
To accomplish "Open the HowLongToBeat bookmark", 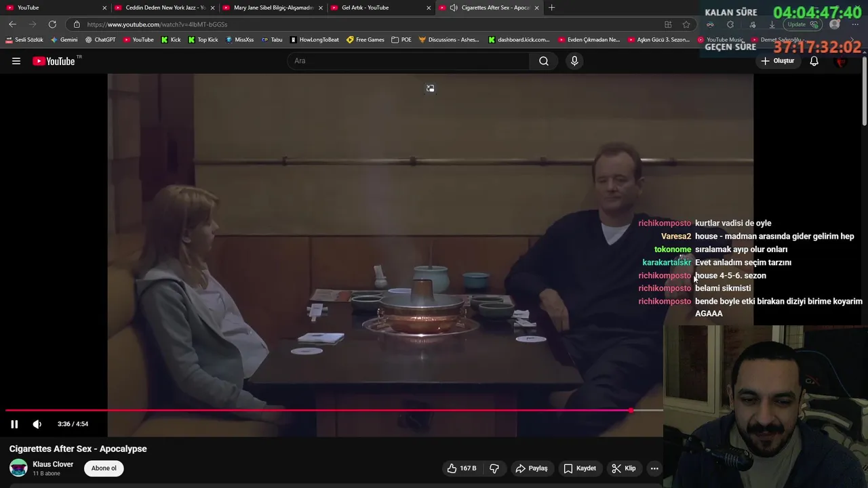I will click(314, 40).
